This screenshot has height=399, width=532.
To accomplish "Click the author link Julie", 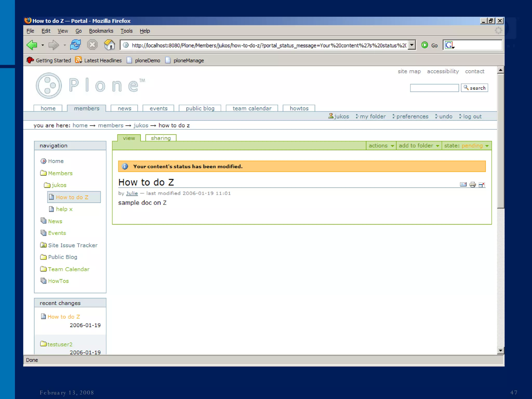I will [x=132, y=193].
